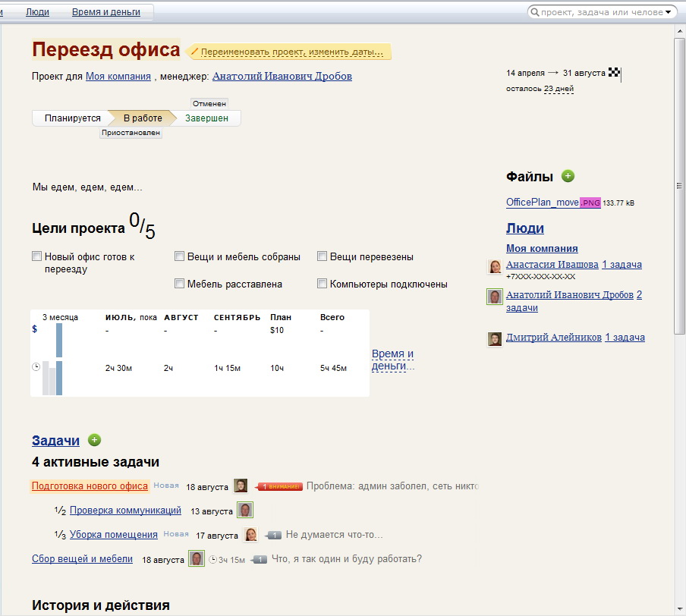
Task: Add a task with green plus near Задачи
Action: [94, 440]
